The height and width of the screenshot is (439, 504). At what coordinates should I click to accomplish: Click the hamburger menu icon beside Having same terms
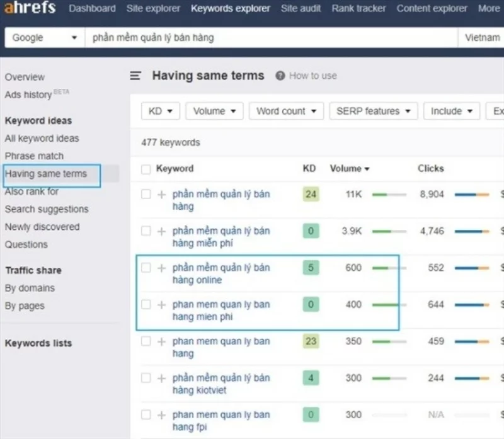coord(135,76)
